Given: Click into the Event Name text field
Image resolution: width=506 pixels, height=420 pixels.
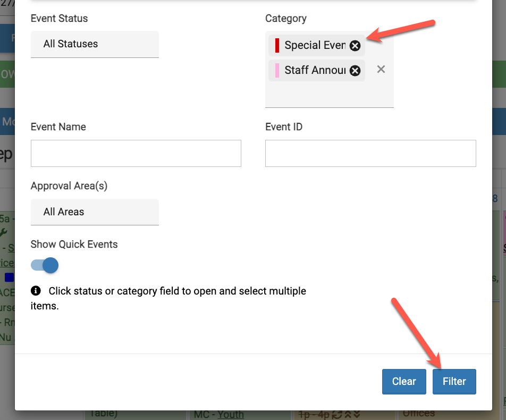Looking at the screenshot, I should [x=136, y=154].
